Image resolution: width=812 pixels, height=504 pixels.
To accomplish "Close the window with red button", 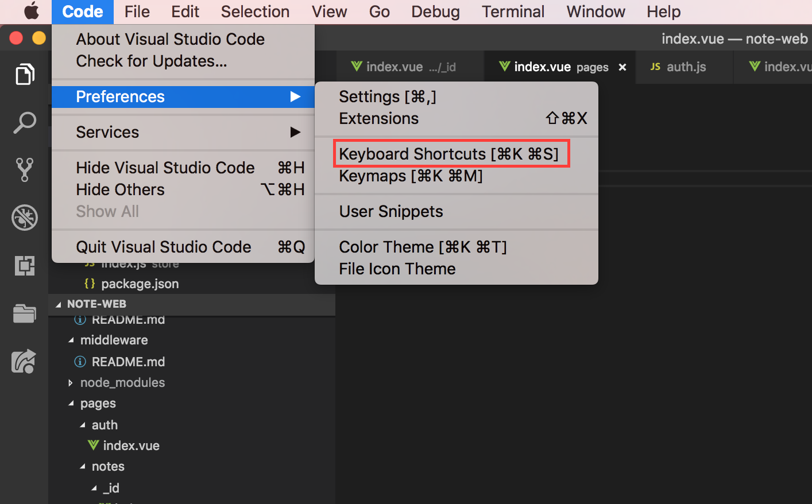I will point(16,38).
